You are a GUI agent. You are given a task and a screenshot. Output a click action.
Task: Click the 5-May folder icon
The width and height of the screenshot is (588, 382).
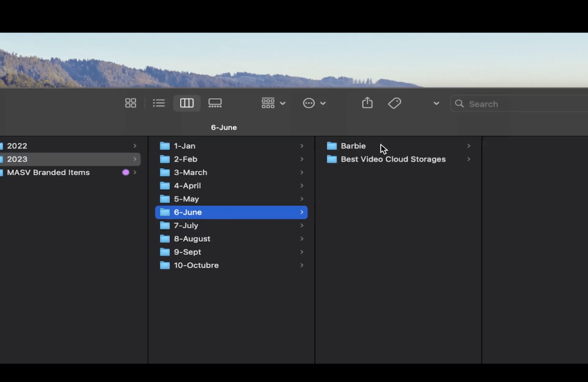[165, 199]
